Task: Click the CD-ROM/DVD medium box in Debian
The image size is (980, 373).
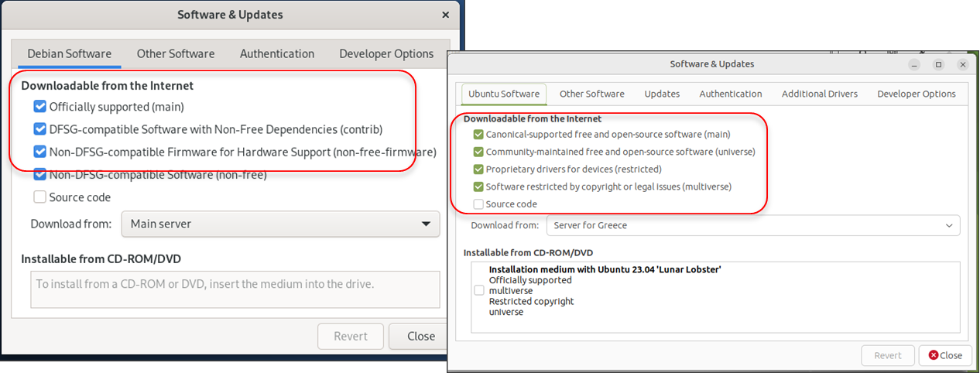Action: tap(235, 289)
